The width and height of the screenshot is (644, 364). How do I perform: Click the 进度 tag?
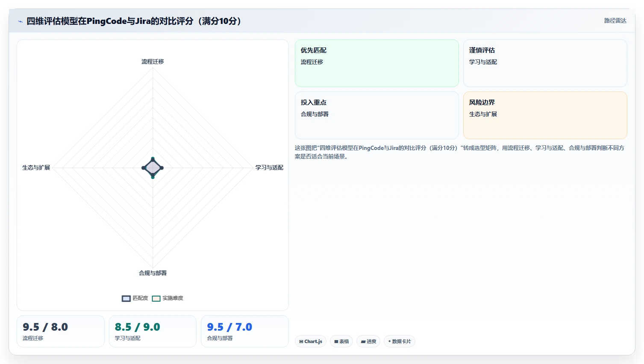368,341
